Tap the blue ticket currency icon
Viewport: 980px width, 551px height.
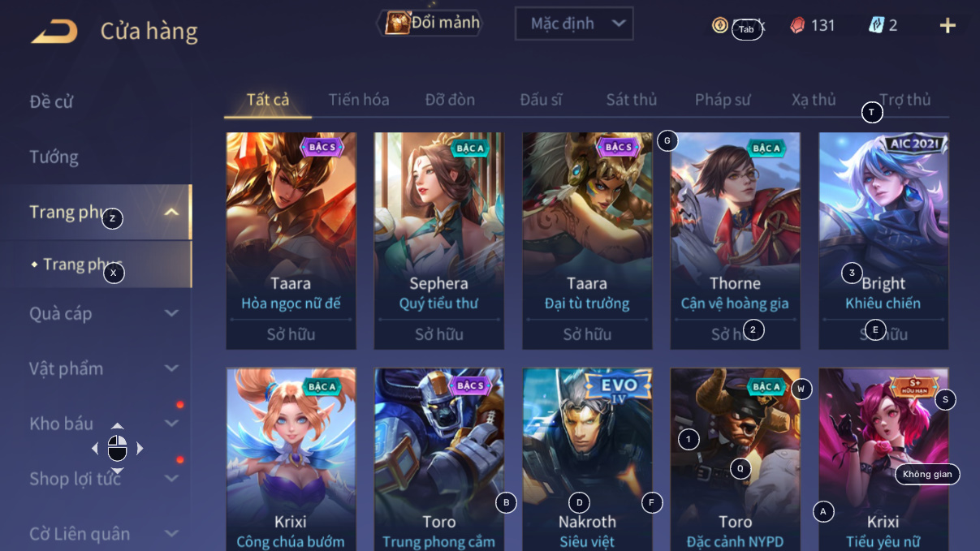pos(876,25)
